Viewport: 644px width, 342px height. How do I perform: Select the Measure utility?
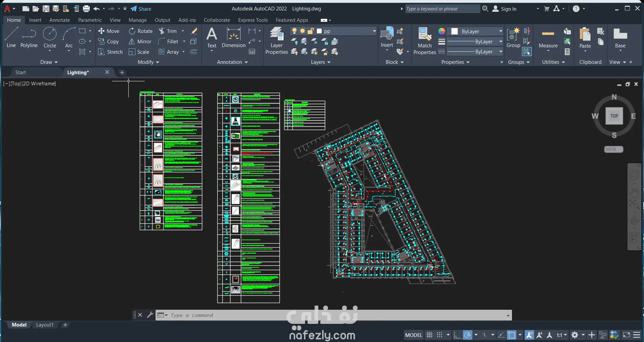tap(548, 39)
